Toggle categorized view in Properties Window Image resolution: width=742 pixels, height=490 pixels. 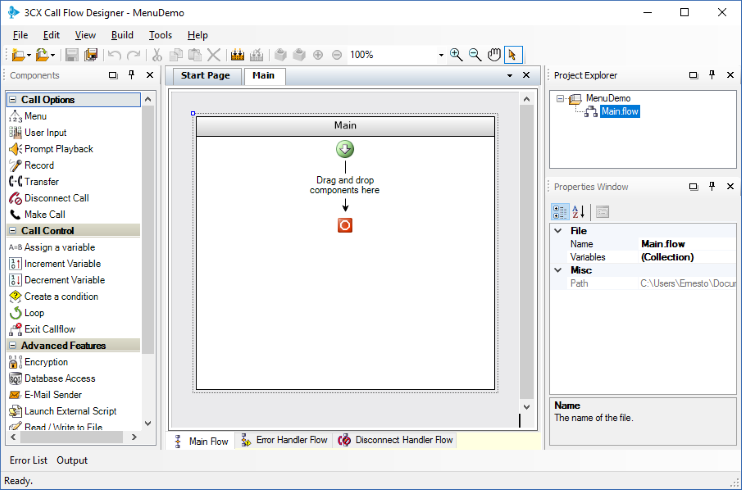tap(560, 212)
